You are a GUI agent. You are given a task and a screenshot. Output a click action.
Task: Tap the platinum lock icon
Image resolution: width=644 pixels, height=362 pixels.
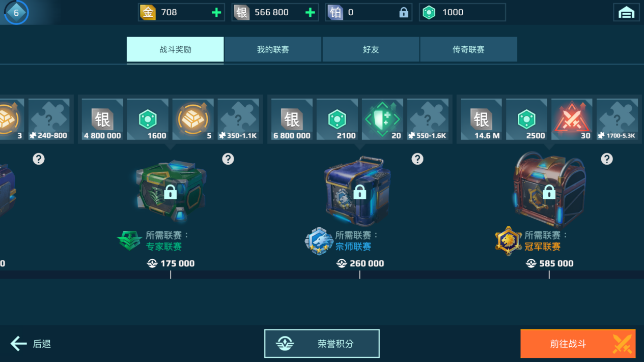[404, 12]
